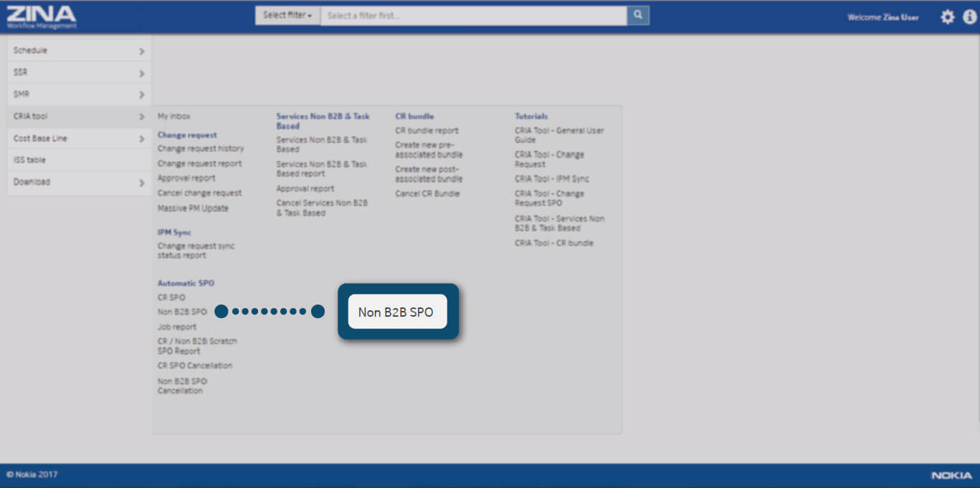Click the search magnifier icon
Image resolution: width=980 pixels, height=488 pixels.
pos(637,15)
